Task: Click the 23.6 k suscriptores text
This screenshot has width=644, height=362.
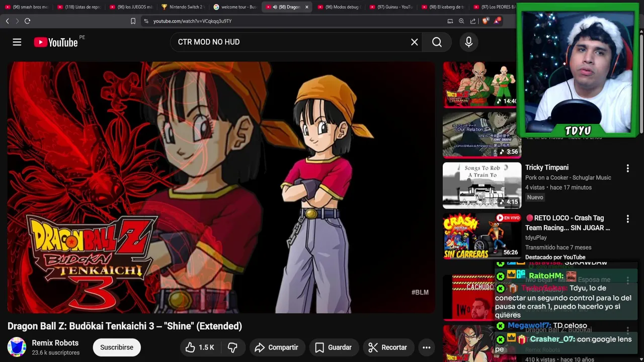Action: tap(56, 353)
